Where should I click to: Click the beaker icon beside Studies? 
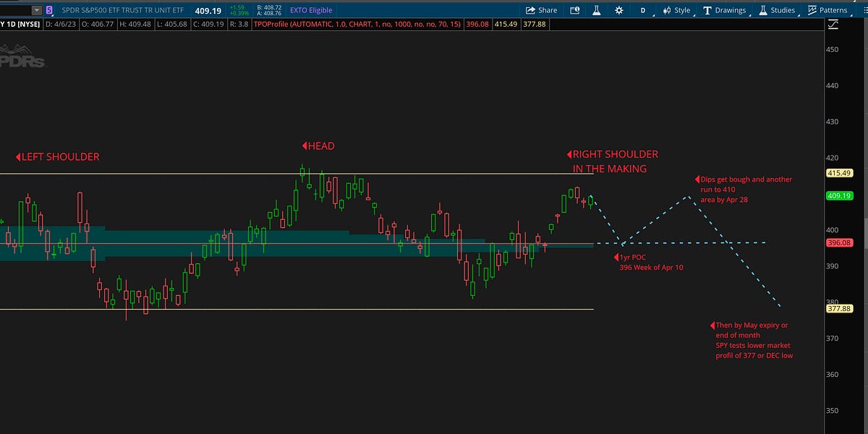point(763,9)
